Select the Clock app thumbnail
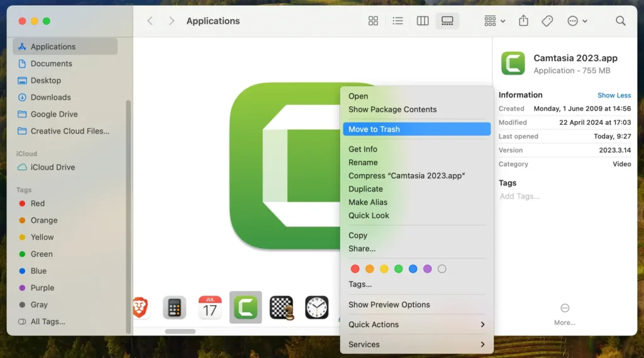This screenshot has width=644, height=358. (x=317, y=307)
